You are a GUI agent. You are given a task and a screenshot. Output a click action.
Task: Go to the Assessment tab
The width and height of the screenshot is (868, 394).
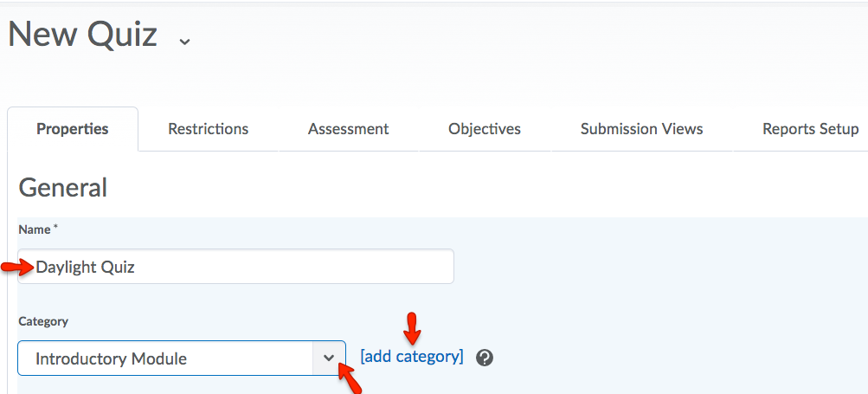click(348, 129)
